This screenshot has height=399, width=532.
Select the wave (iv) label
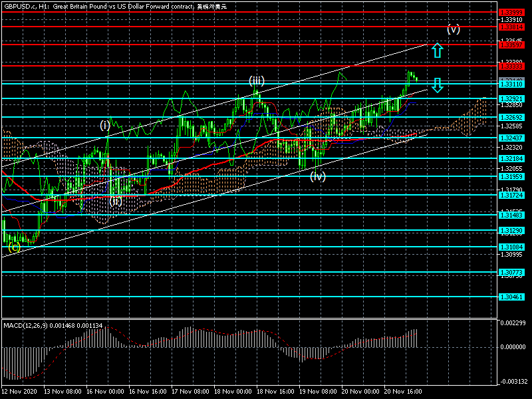coord(318,176)
